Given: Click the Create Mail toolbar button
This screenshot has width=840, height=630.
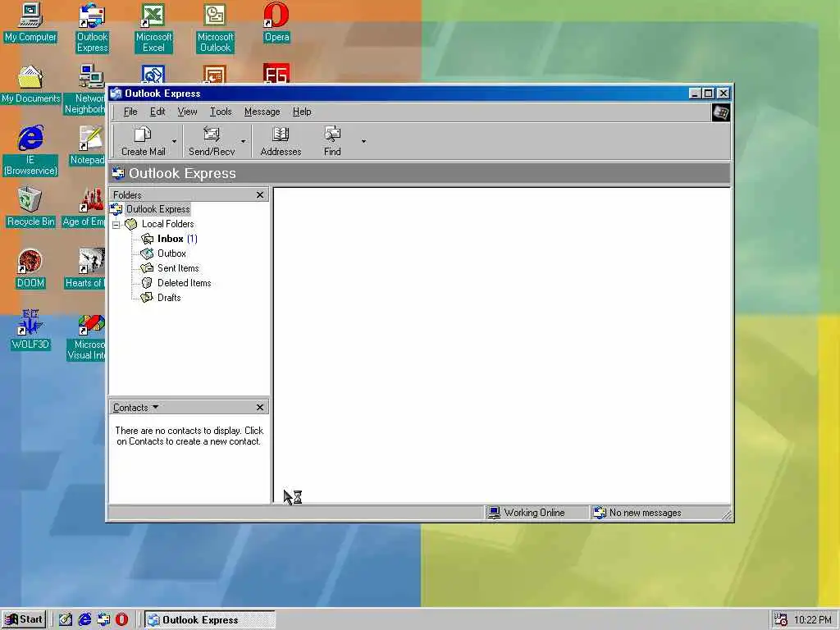Looking at the screenshot, I should click(x=143, y=141).
